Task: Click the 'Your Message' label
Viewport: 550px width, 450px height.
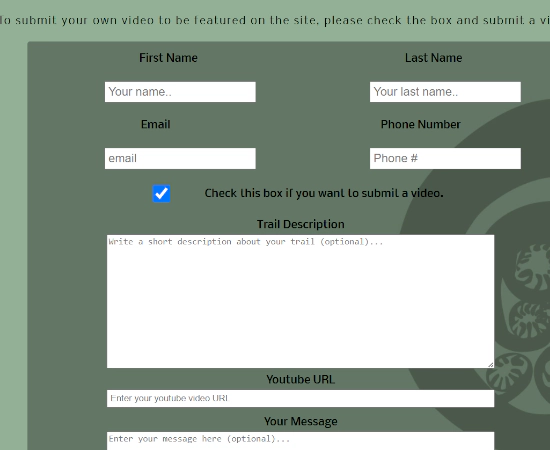Action: click(x=301, y=421)
